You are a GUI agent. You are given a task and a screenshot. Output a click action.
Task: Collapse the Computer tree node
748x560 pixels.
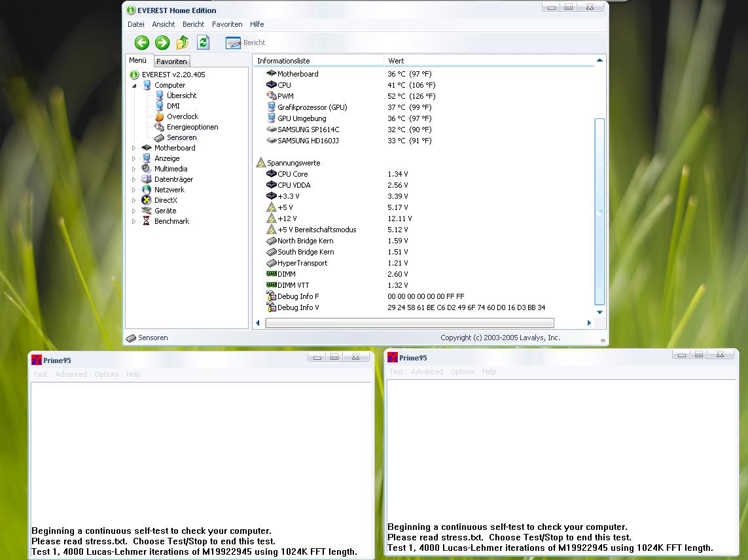click(x=134, y=86)
